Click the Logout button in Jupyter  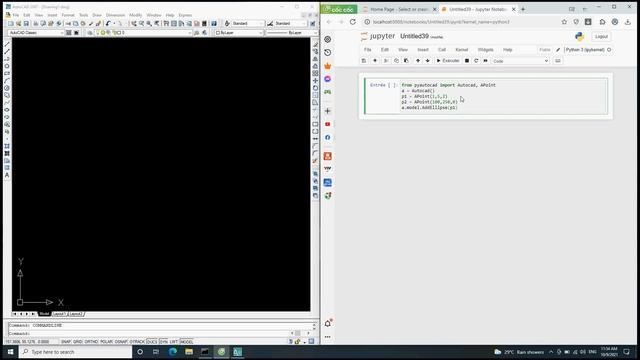point(601,37)
